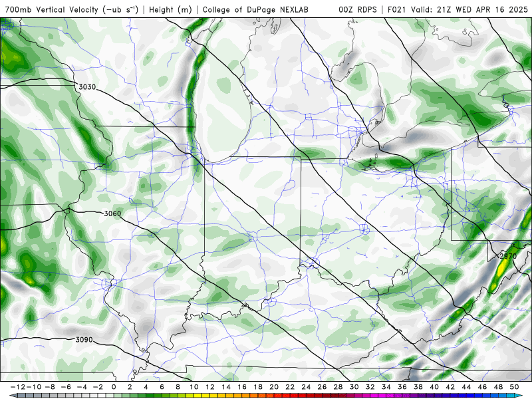Click the '700mb Vertical Velocity' title text

click(x=52, y=9)
